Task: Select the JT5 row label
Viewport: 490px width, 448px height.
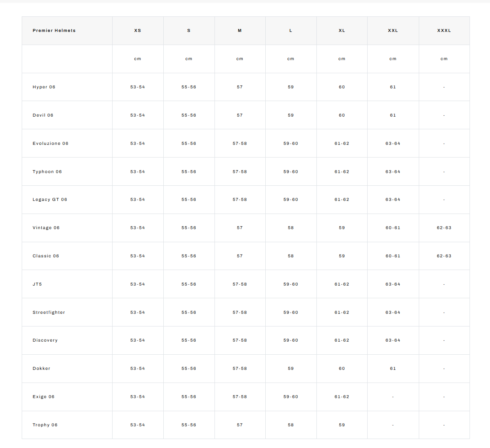Action: pyautogui.click(x=37, y=284)
